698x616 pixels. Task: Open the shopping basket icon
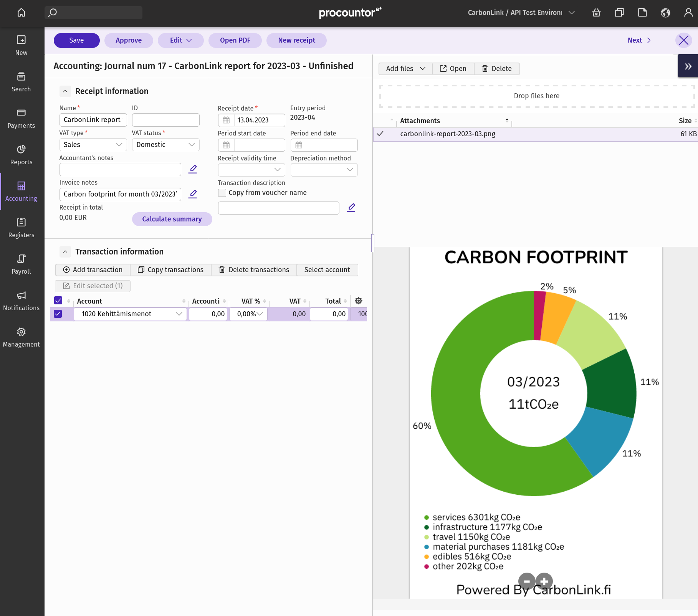click(596, 13)
